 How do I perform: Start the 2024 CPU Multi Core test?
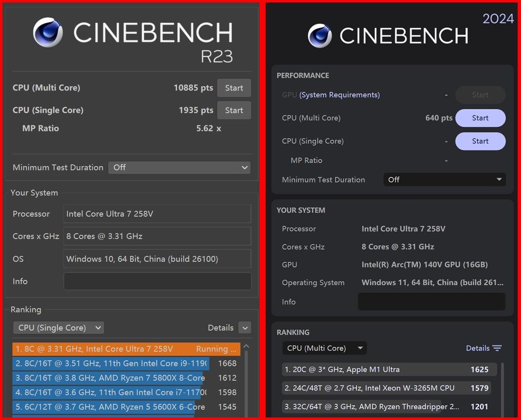click(480, 118)
